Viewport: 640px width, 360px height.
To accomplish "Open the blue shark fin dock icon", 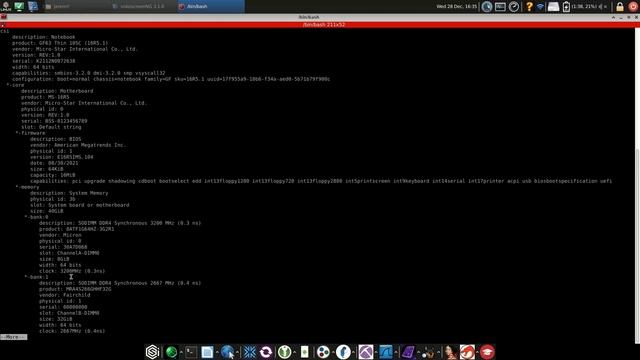I will click(x=386, y=352).
